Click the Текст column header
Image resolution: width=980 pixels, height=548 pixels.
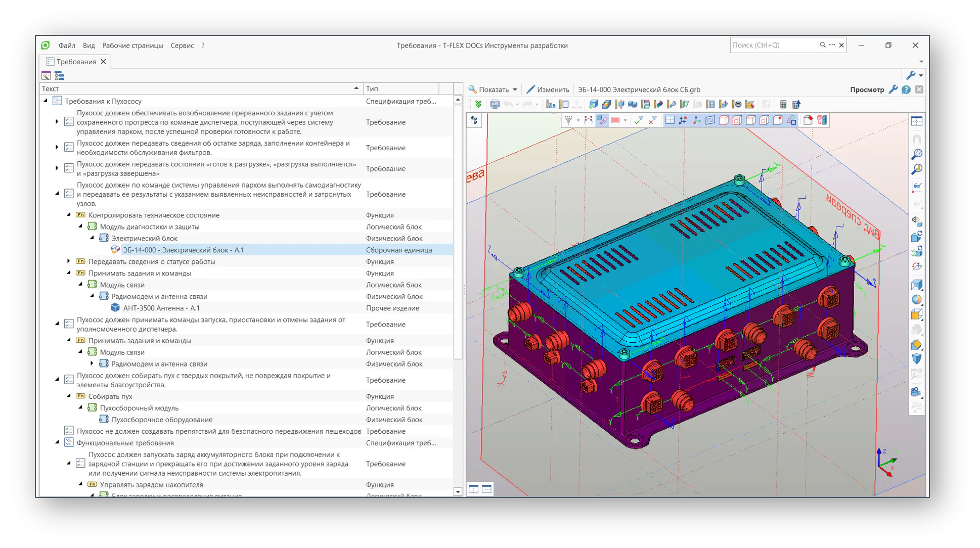[201, 88]
